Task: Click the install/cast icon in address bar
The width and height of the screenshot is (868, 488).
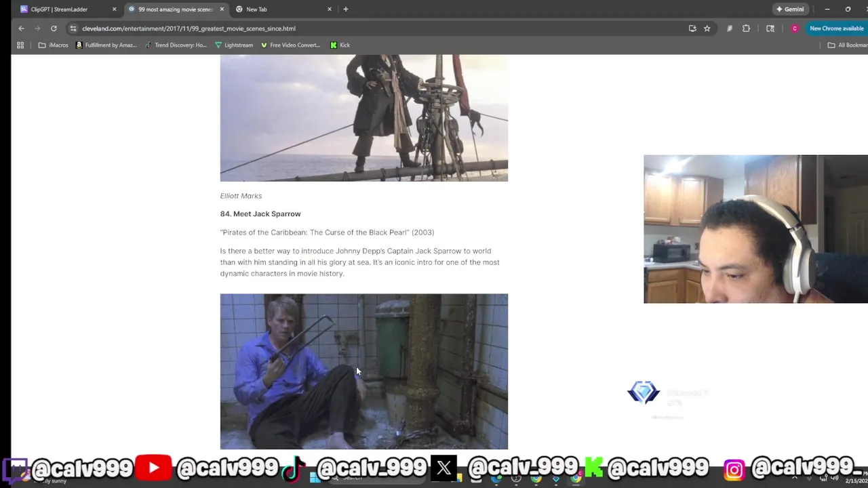Action: click(x=692, y=28)
